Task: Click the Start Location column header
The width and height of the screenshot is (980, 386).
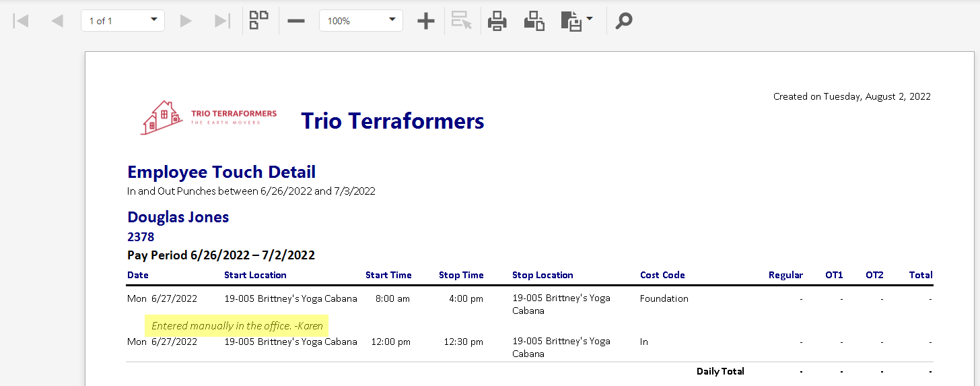Action: click(255, 275)
